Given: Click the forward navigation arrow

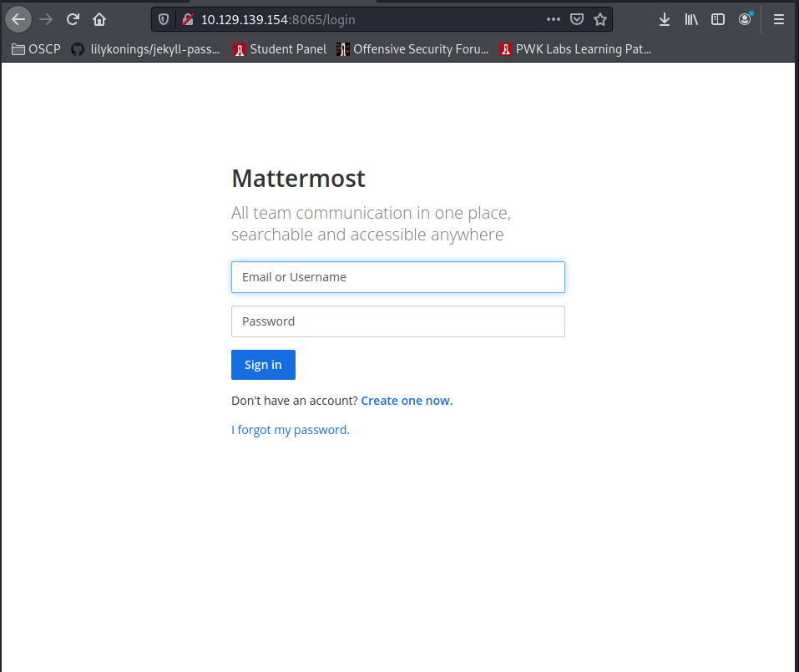Looking at the screenshot, I should (46, 19).
